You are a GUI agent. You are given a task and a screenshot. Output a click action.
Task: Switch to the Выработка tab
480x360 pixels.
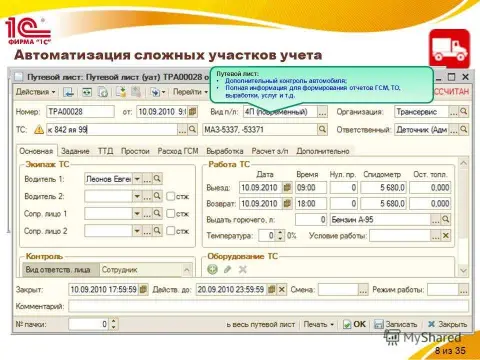pos(225,151)
